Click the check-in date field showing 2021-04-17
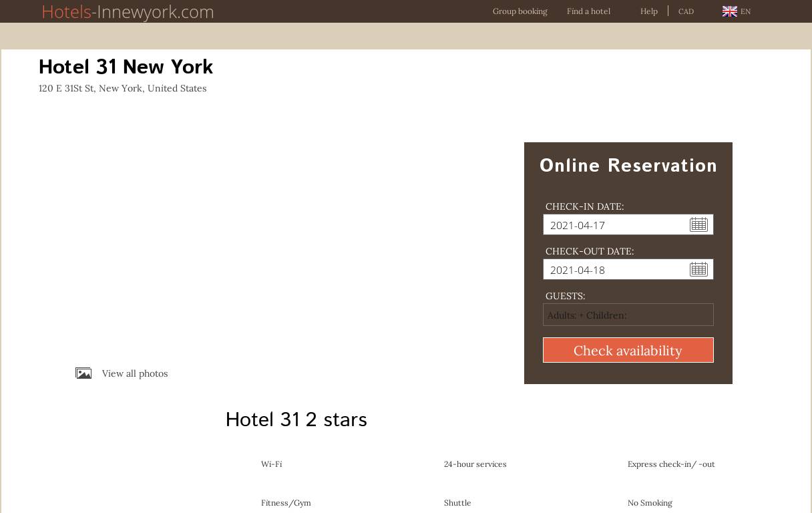Viewport: 812px width, 513px height. pyautogui.click(x=614, y=225)
